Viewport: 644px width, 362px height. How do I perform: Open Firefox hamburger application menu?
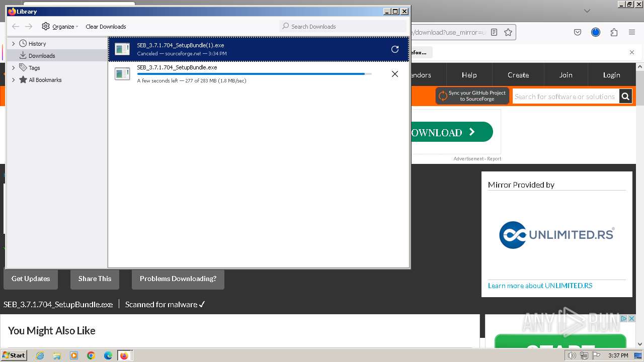[632, 32]
